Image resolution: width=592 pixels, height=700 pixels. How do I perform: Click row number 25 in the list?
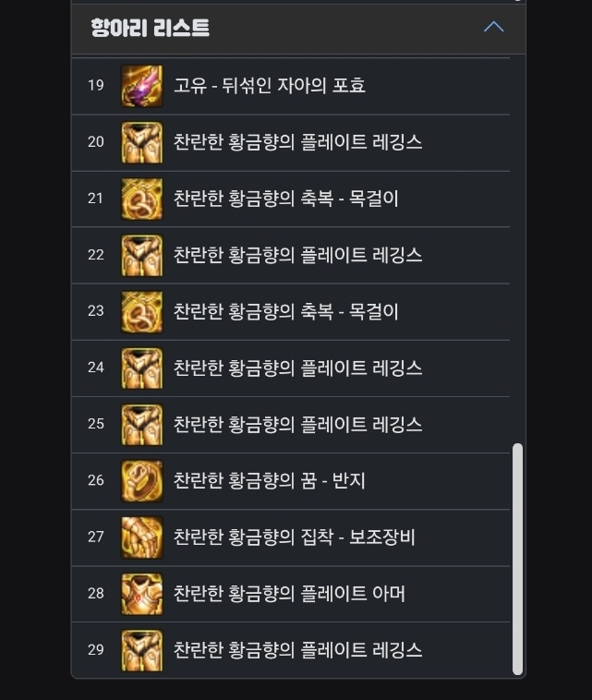coord(96,424)
